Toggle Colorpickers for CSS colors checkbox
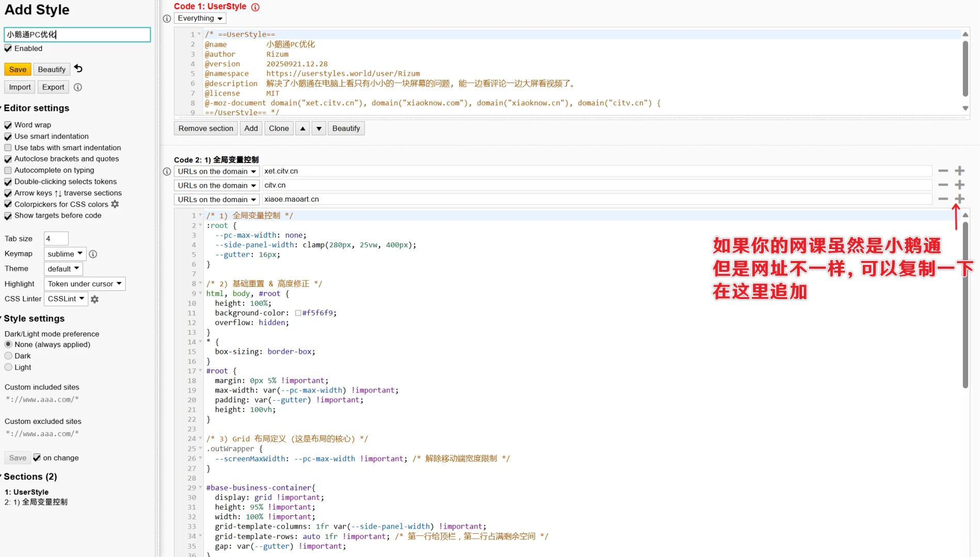 pos(8,204)
